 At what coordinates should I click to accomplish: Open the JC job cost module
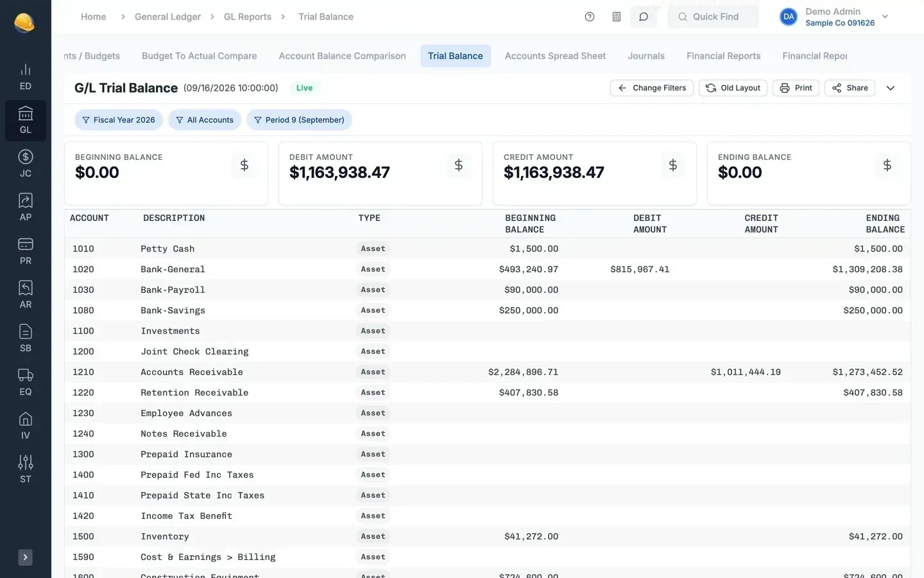26,164
